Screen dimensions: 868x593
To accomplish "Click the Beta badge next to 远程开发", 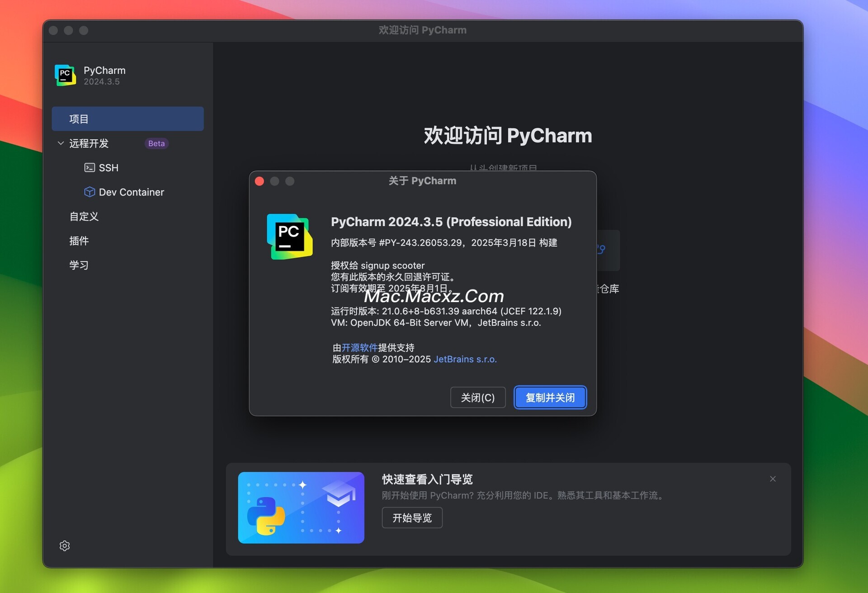I will tap(156, 143).
